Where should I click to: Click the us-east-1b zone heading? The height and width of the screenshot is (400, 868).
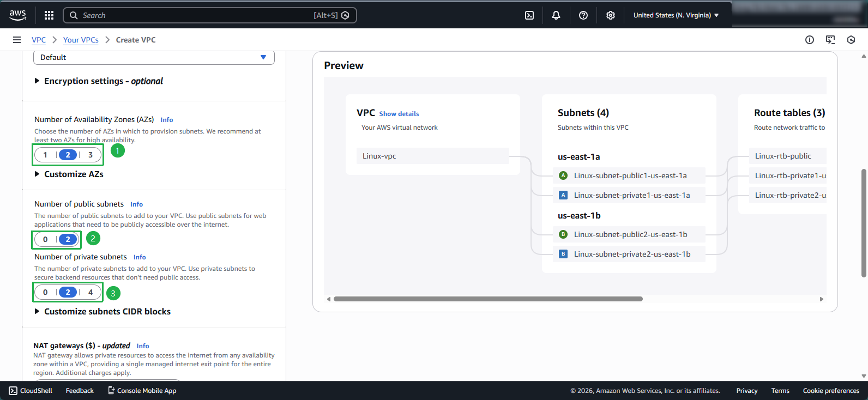click(579, 216)
